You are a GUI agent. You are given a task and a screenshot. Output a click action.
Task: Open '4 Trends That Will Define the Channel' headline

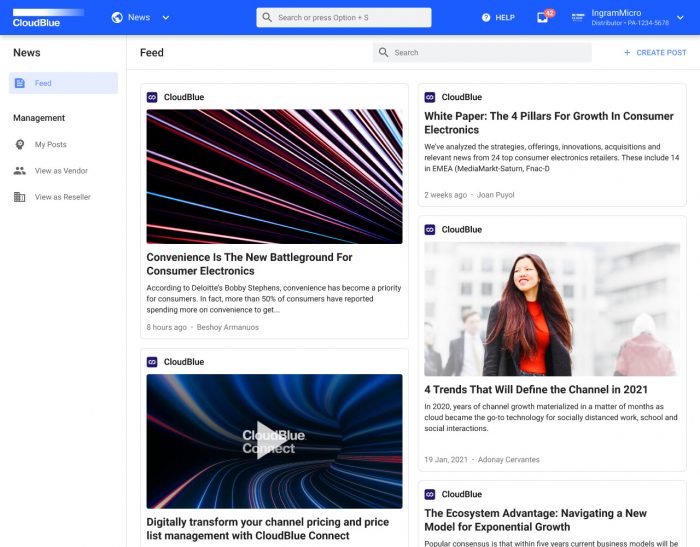point(536,390)
